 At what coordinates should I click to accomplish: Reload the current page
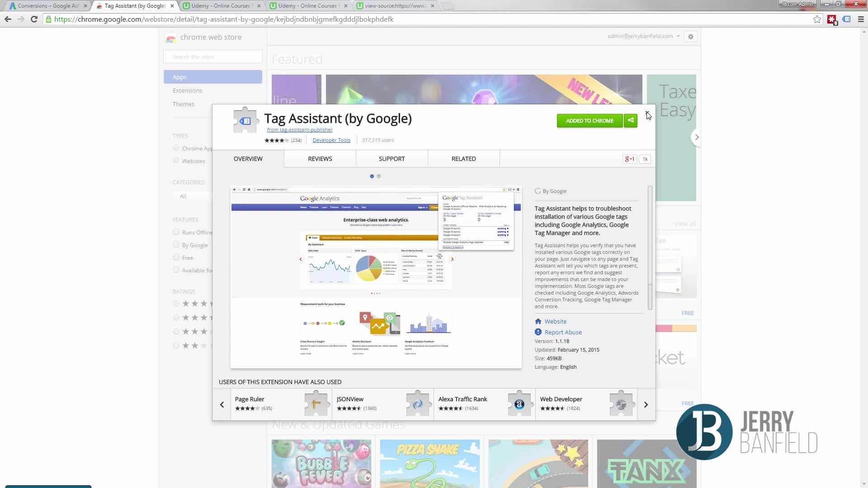(x=34, y=19)
